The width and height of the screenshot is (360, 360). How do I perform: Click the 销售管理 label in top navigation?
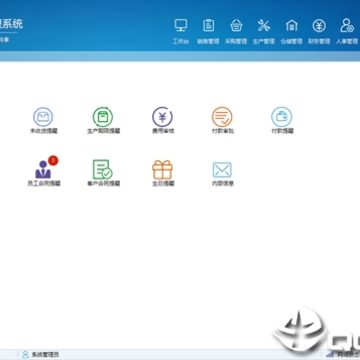(x=208, y=42)
